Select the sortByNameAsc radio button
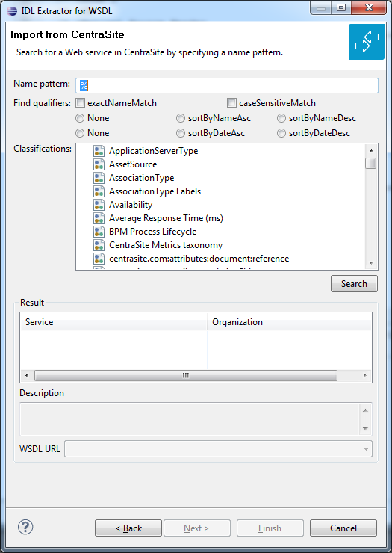 (x=181, y=118)
